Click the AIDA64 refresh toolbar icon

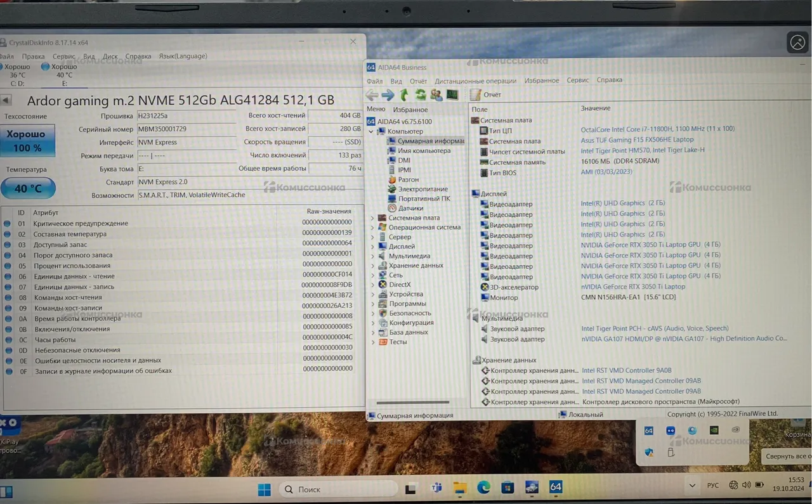pos(420,94)
